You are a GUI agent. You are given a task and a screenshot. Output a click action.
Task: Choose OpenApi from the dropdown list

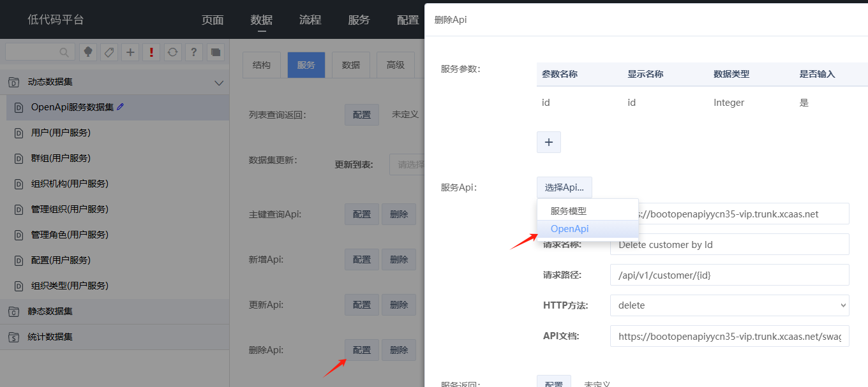pos(587,229)
